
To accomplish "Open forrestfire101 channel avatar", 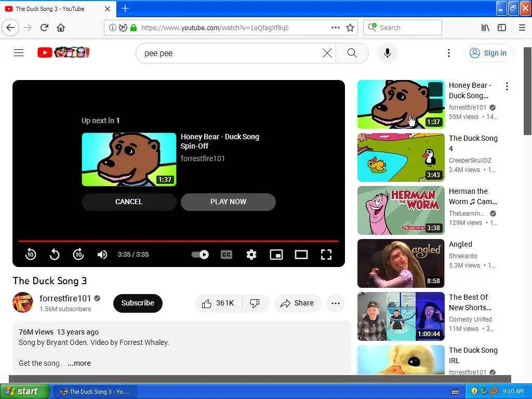I will tap(23, 302).
